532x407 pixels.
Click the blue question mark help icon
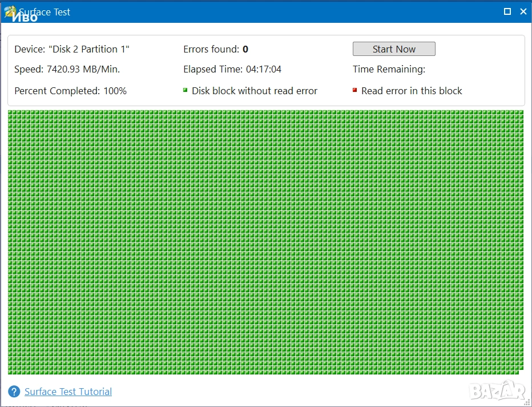(x=14, y=392)
